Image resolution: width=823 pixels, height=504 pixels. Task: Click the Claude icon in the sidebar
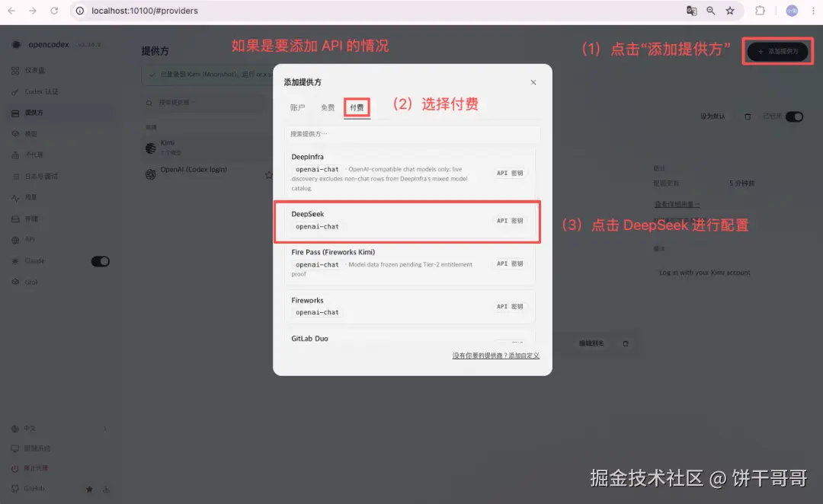(x=15, y=261)
